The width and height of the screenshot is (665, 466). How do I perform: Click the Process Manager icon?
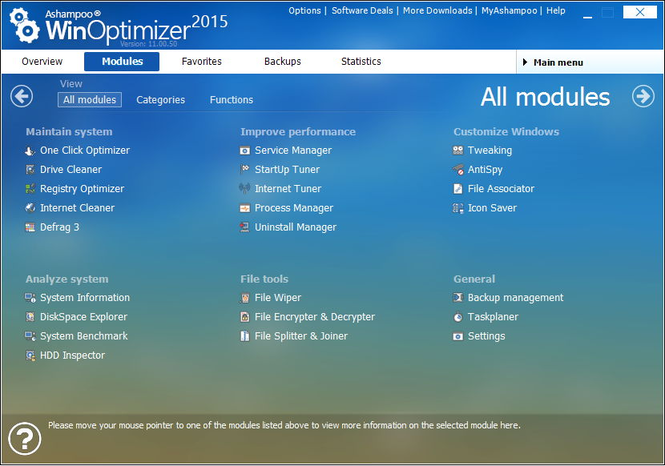click(245, 208)
